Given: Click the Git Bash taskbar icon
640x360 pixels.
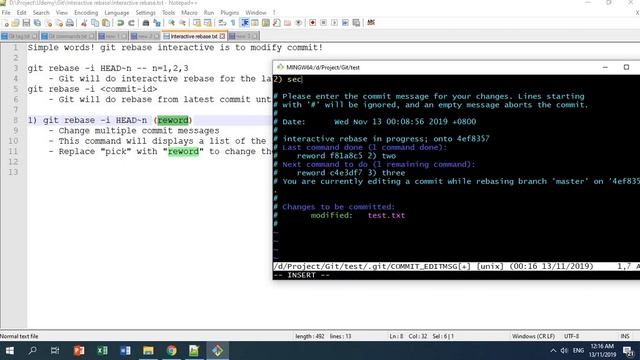Looking at the screenshot, I should [x=217, y=351].
